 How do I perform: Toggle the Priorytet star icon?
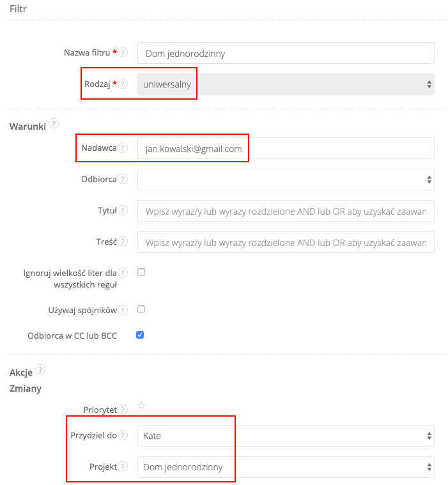coord(141,405)
